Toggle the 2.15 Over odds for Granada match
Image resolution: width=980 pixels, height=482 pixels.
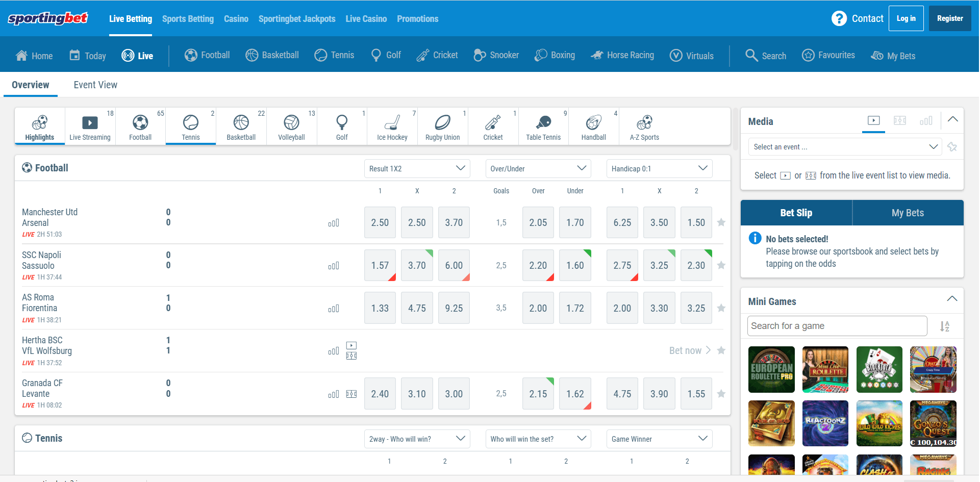[538, 394]
